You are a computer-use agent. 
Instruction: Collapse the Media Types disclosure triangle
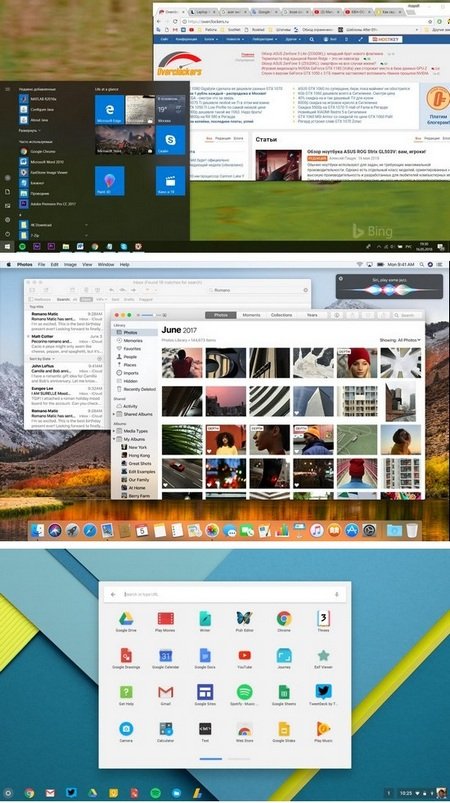tap(114, 431)
